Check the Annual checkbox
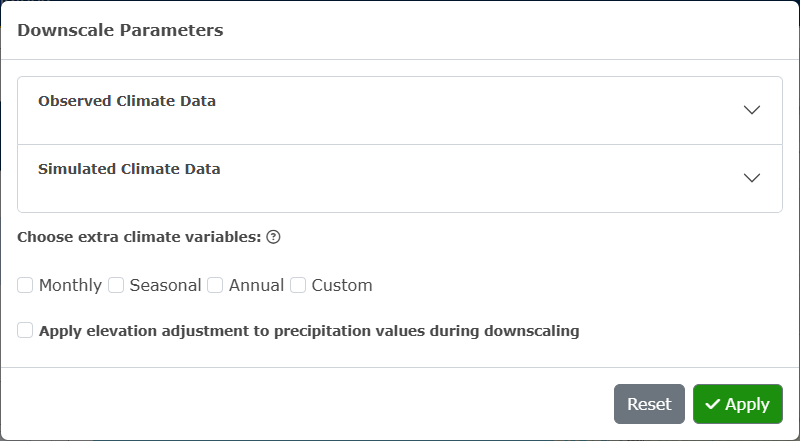The height and width of the screenshot is (441, 800). [x=215, y=285]
